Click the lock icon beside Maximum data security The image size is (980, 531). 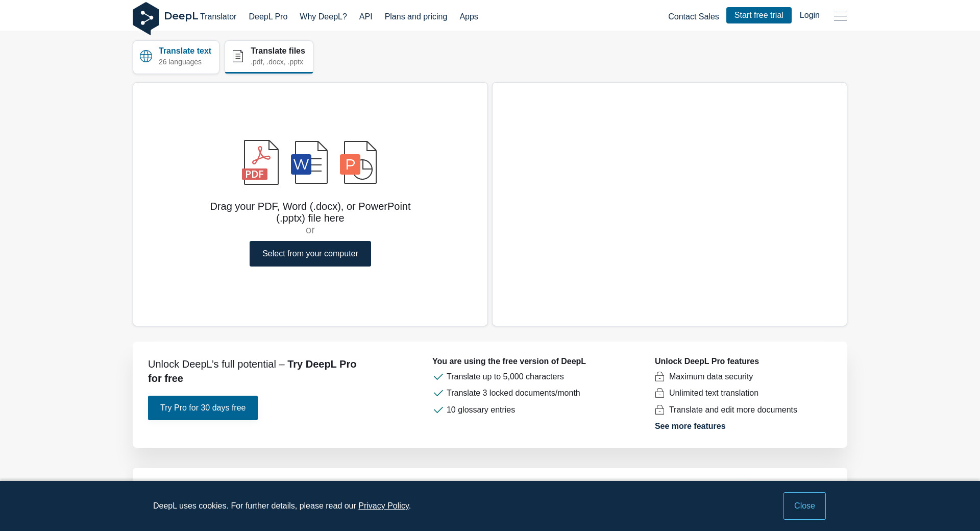[x=659, y=377]
